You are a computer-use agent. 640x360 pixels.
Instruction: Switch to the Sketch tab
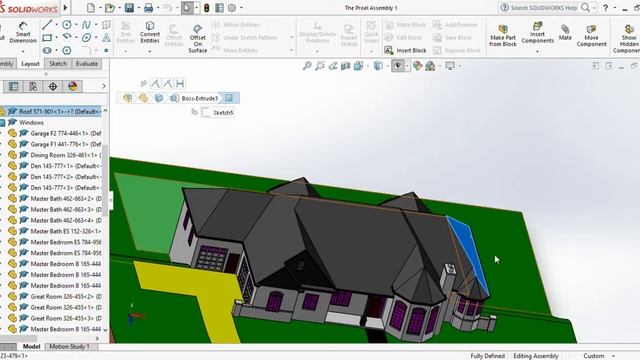click(x=58, y=64)
